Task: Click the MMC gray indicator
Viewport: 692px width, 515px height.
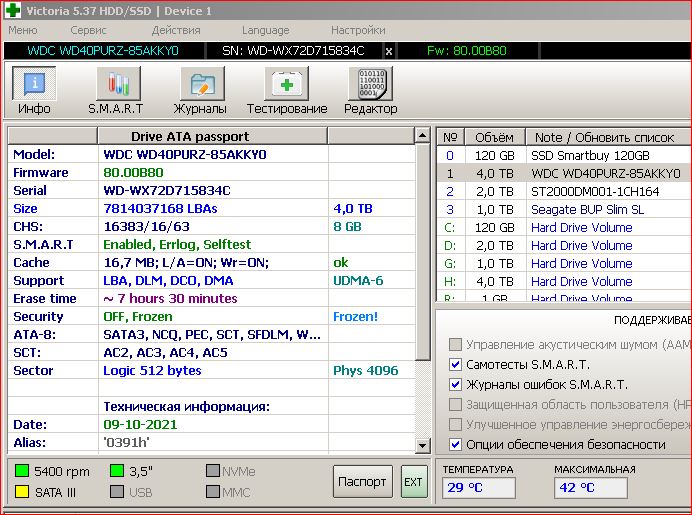Action: 213,491
